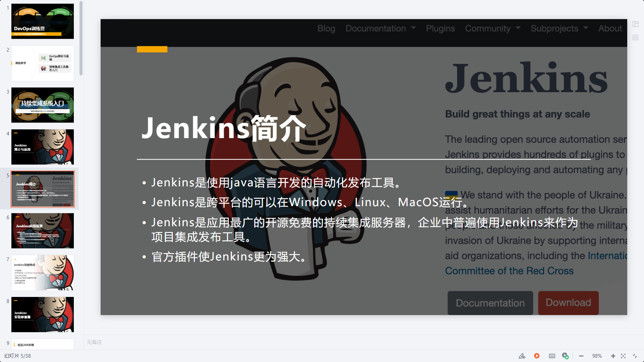Click the 无备注 notes field
This screenshot has height=362, width=644.
click(x=364, y=342)
